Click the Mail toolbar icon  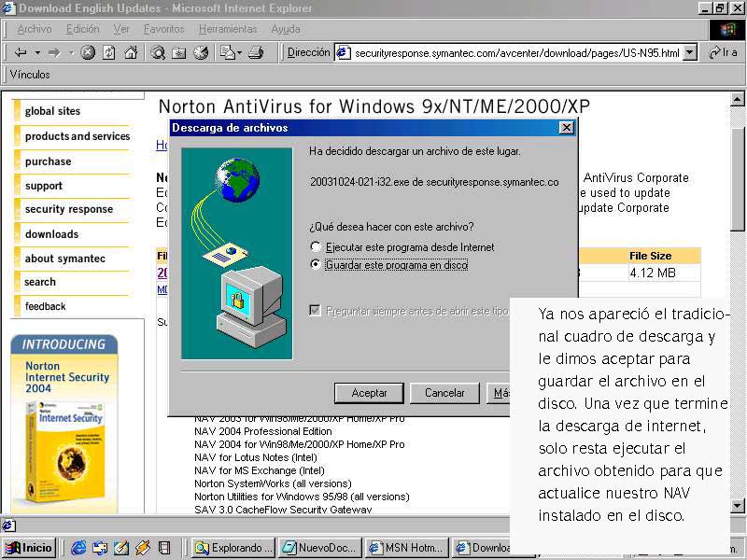[227, 52]
